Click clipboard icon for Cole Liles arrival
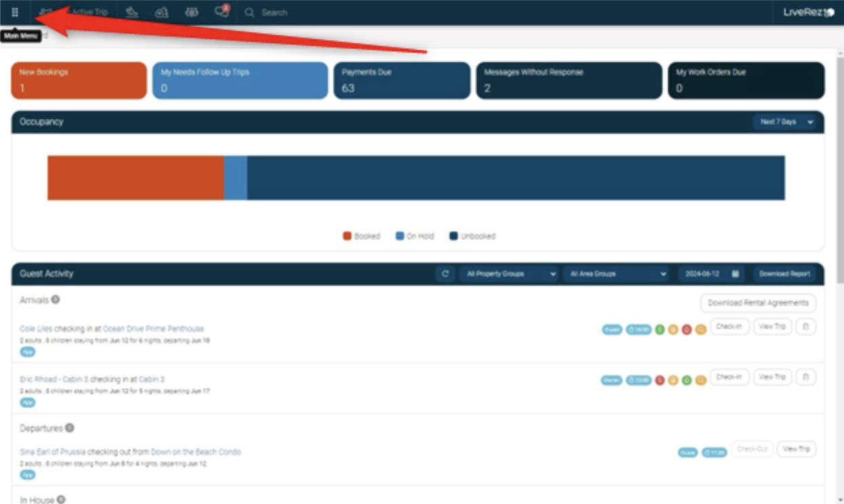 [x=805, y=327]
